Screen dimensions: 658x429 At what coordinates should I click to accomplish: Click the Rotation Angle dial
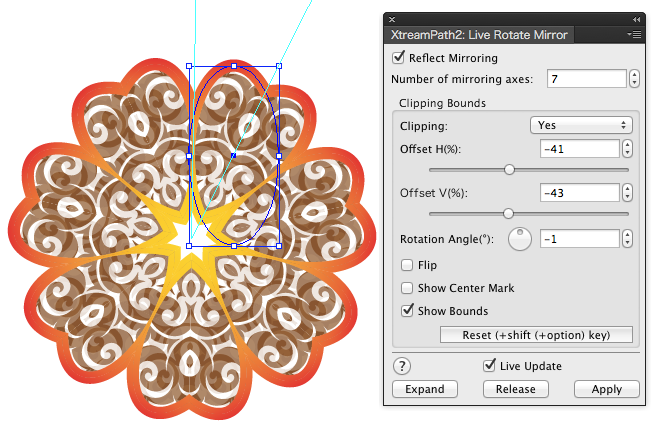click(520, 239)
